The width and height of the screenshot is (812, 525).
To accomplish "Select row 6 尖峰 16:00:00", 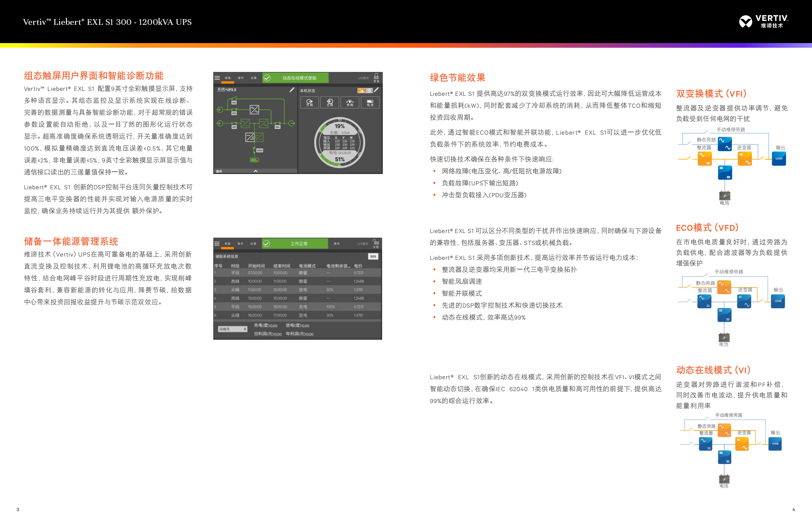I will [x=297, y=315].
